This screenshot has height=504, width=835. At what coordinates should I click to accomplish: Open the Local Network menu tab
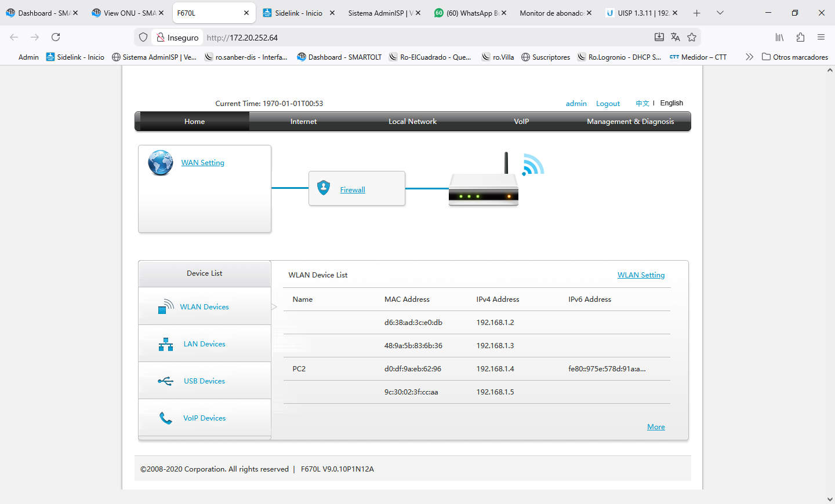coord(412,122)
